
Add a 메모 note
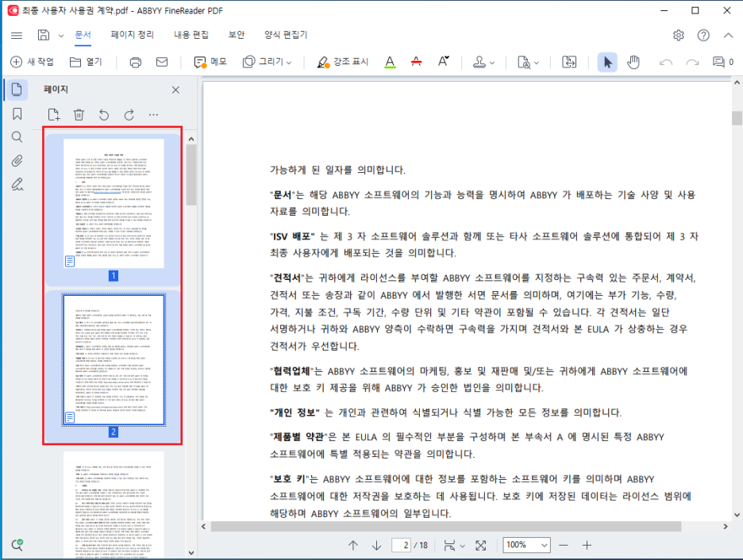210,62
